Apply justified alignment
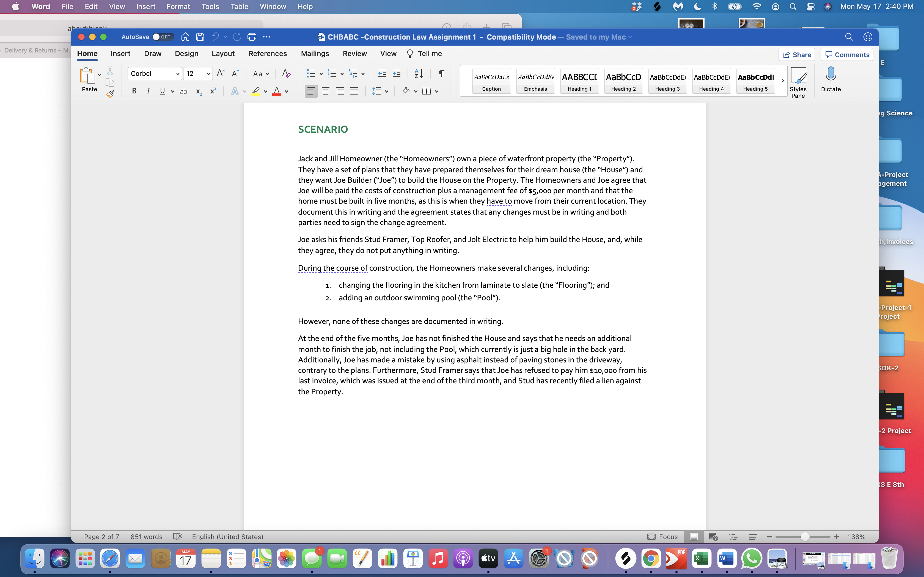 tap(354, 91)
